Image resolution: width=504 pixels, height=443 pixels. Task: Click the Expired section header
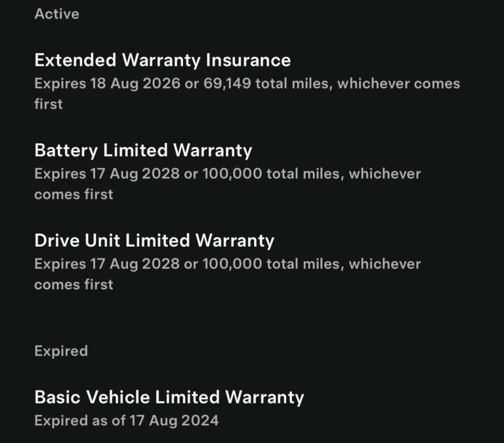click(x=60, y=351)
